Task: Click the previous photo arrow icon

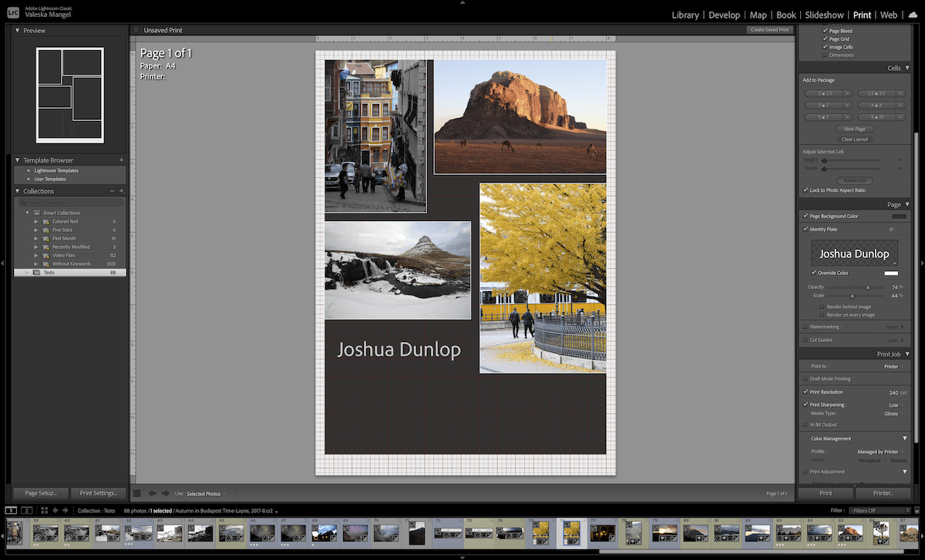Action: pos(55,510)
